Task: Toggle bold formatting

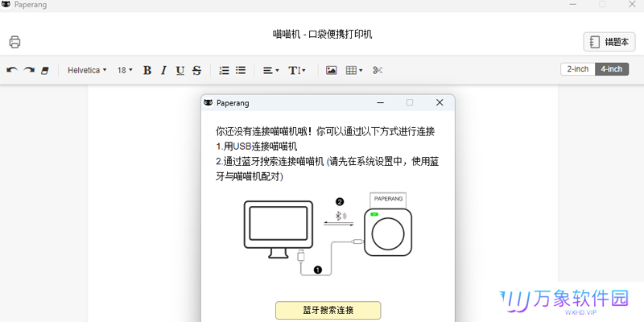Action: click(147, 70)
